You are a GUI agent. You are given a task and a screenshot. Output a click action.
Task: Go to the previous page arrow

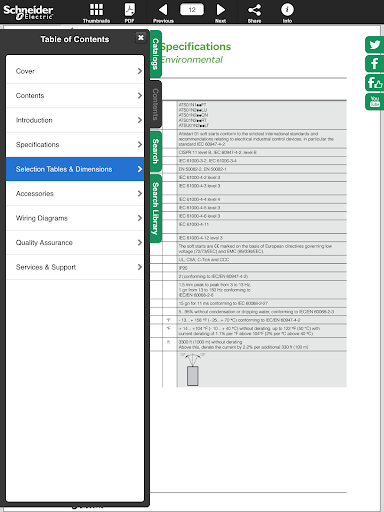coord(163,13)
